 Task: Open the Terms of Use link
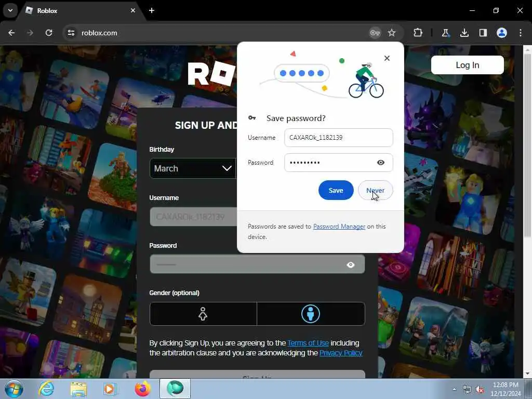pyautogui.click(x=308, y=343)
